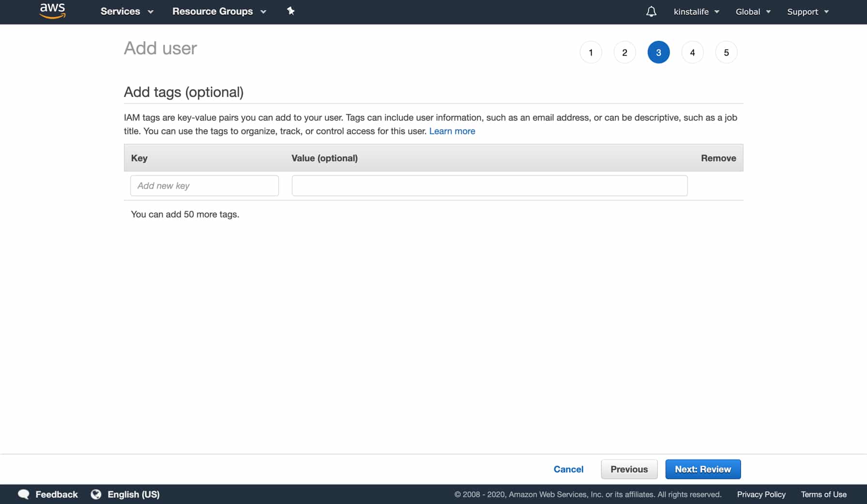This screenshot has height=504, width=867.
Task: Select wizard step 2
Action: point(624,52)
